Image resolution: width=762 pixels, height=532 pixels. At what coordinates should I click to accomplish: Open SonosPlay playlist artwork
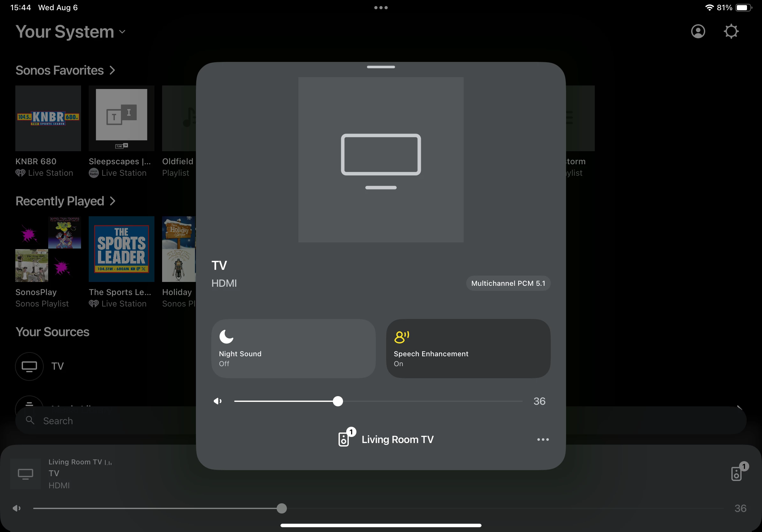pyautogui.click(x=48, y=249)
